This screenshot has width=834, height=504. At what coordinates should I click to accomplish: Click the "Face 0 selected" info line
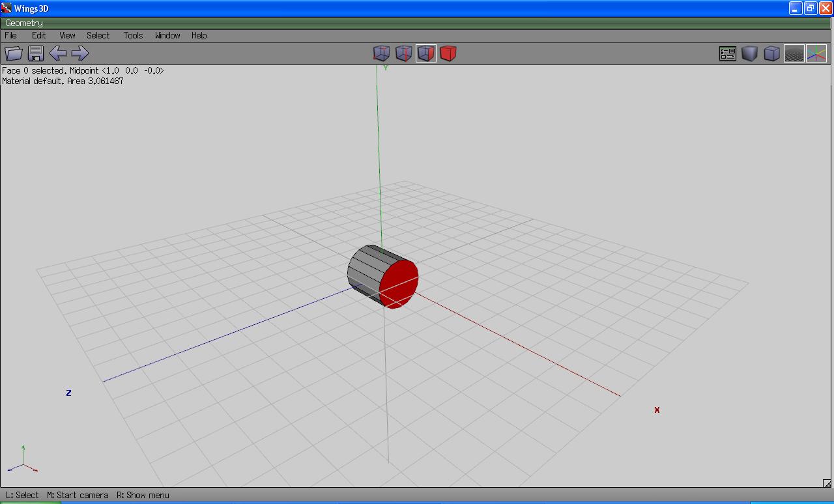[83, 70]
